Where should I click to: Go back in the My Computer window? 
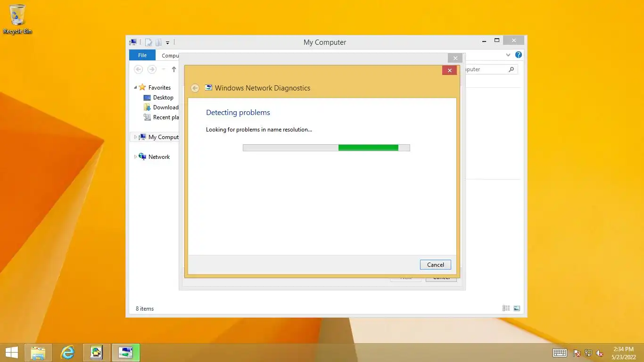pos(138,69)
